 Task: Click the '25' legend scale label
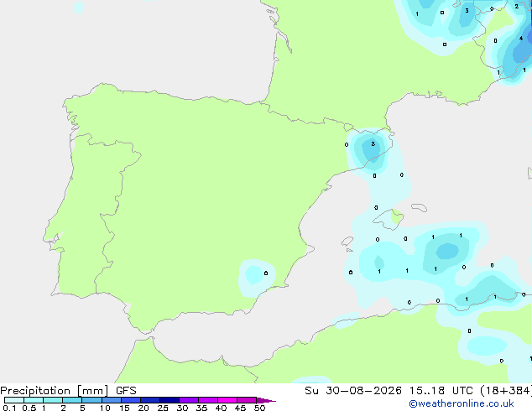(x=163, y=408)
